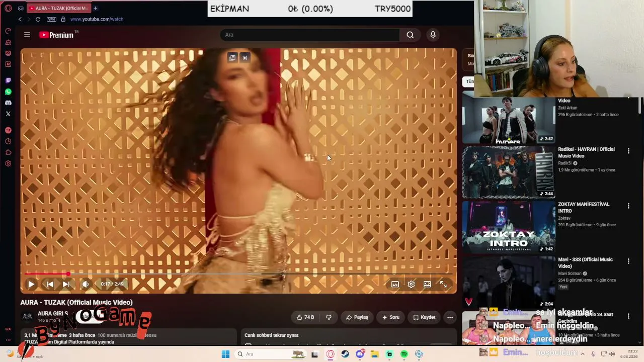Play the AURA - TUZAK video

coord(31,284)
